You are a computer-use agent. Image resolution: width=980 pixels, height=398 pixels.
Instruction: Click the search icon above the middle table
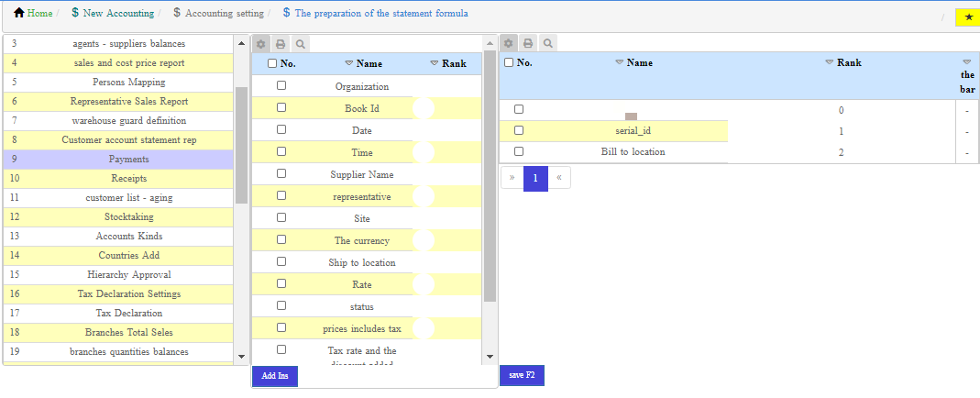[300, 44]
